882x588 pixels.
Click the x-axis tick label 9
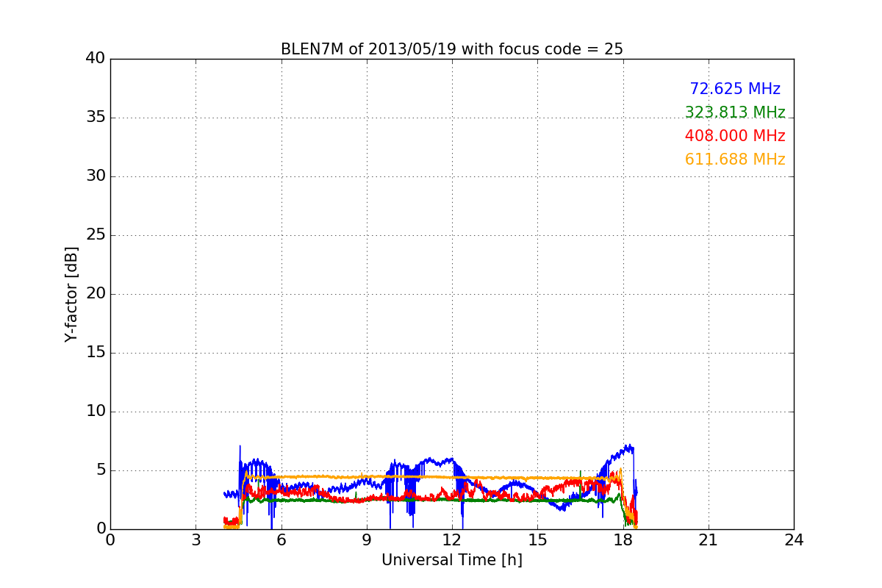[x=367, y=539]
